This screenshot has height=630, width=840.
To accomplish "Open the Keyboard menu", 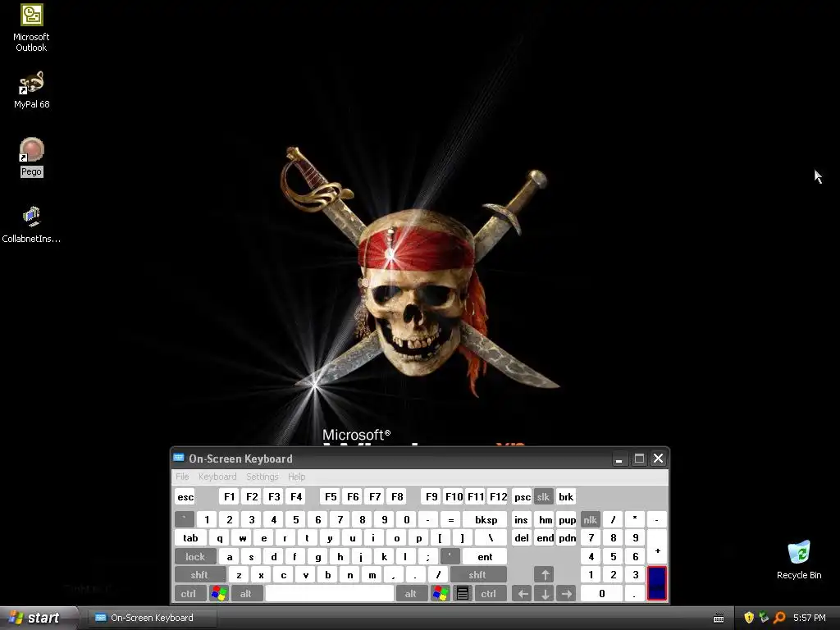I will pyautogui.click(x=217, y=477).
